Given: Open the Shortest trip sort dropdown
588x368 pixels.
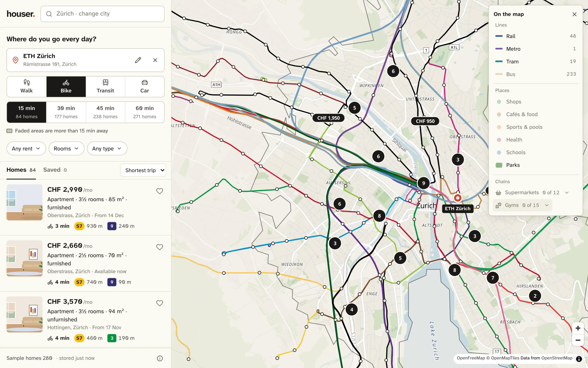Looking at the screenshot, I should pos(143,170).
